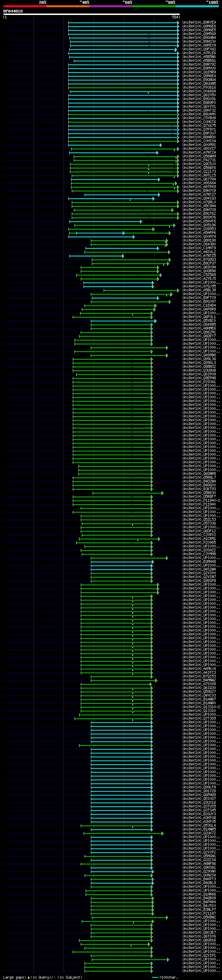Click hit label UniRef100_B8CFU7

pos(199,263)
